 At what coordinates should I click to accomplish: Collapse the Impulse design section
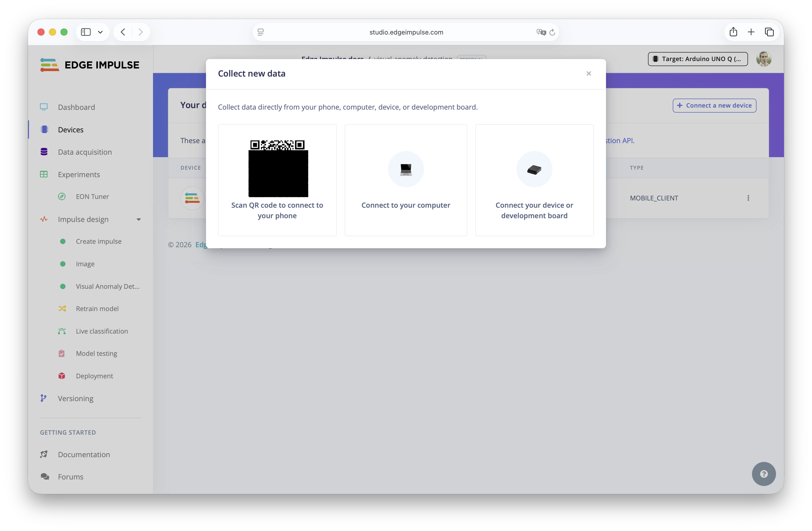coord(138,219)
